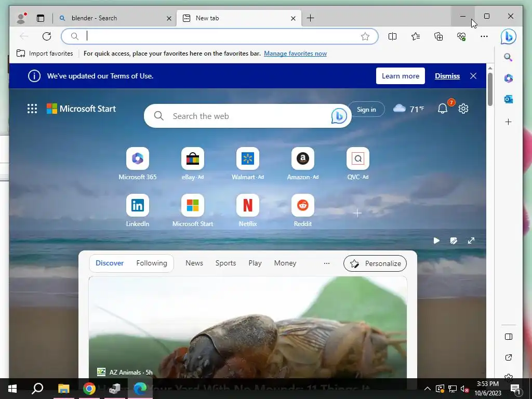
Task: Open the Bing Copilot sidebar button
Action: 508,37
